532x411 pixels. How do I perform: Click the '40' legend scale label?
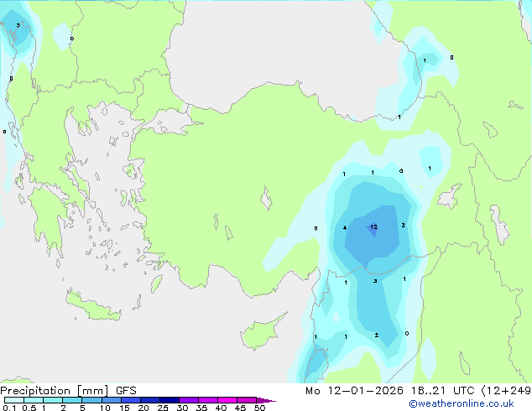click(221, 408)
